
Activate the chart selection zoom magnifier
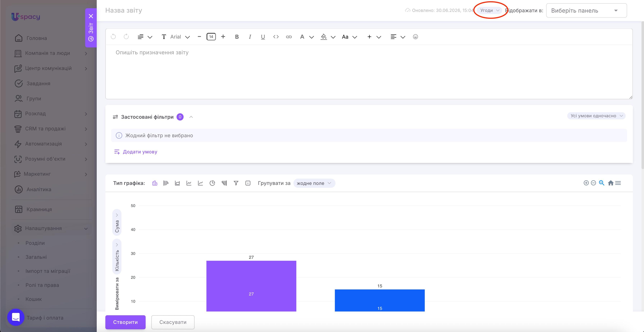[x=602, y=183]
